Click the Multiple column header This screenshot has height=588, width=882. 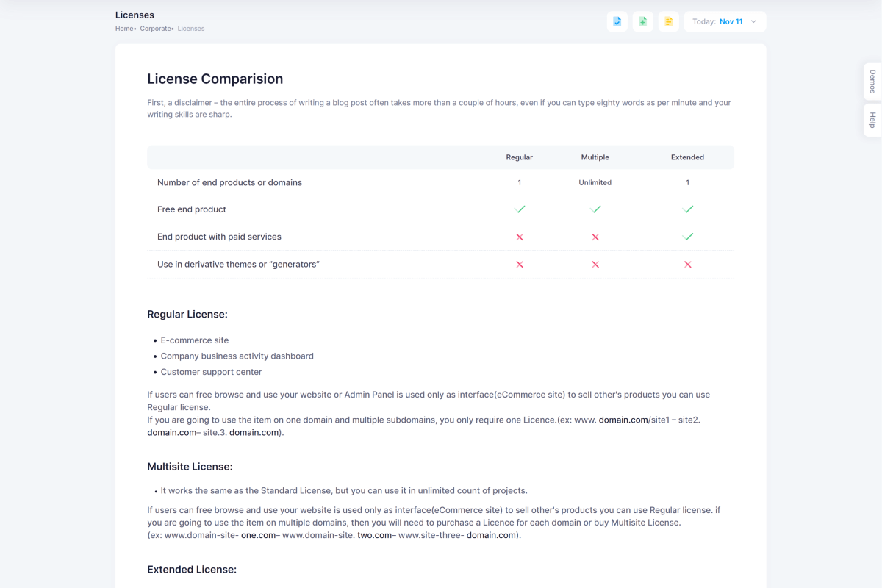click(x=595, y=157)
